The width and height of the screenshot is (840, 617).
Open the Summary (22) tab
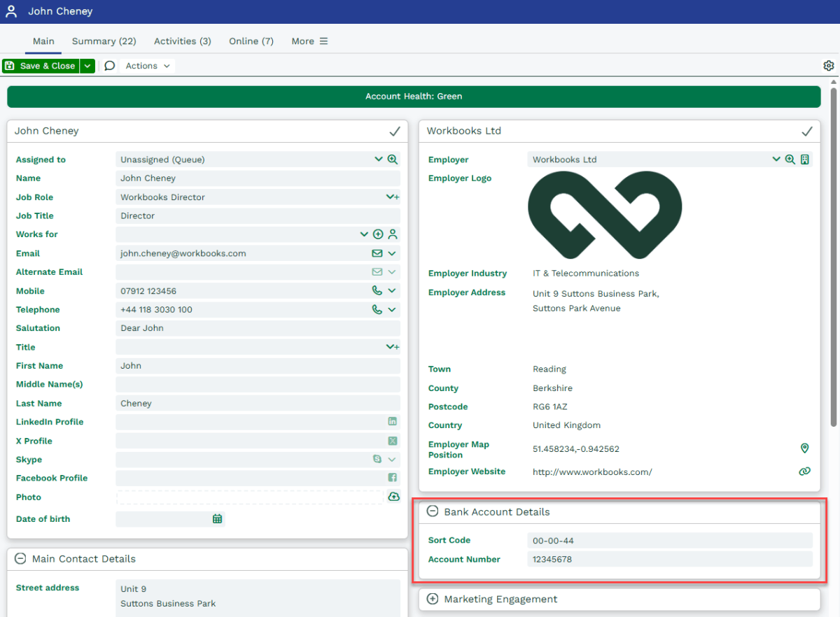104,41
